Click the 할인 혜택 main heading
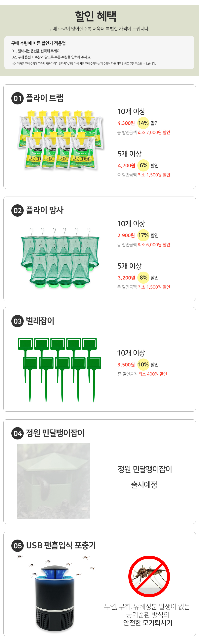Image resolution: width=199 pixels, height=644 pixels. click(x=96, y=16)
